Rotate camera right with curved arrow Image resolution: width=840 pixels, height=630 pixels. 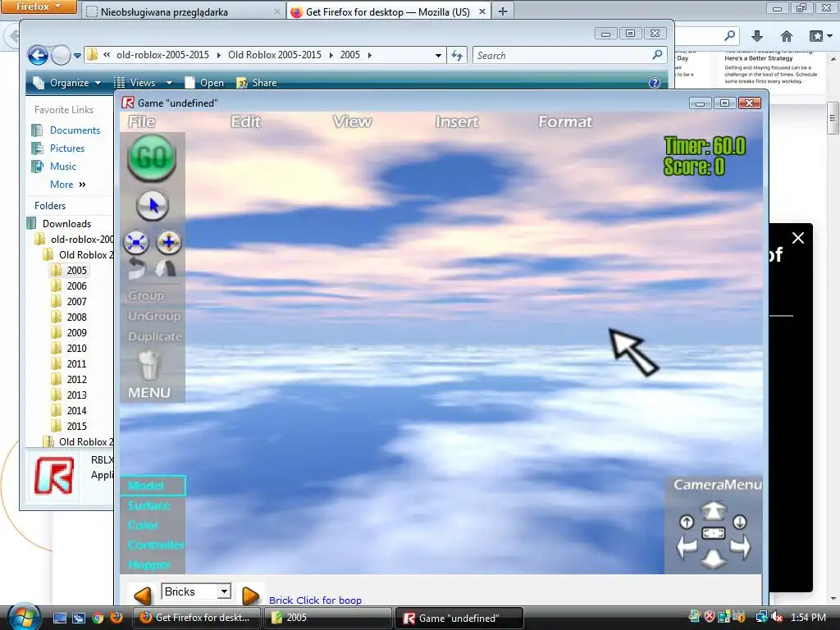[x=740, y=547]
